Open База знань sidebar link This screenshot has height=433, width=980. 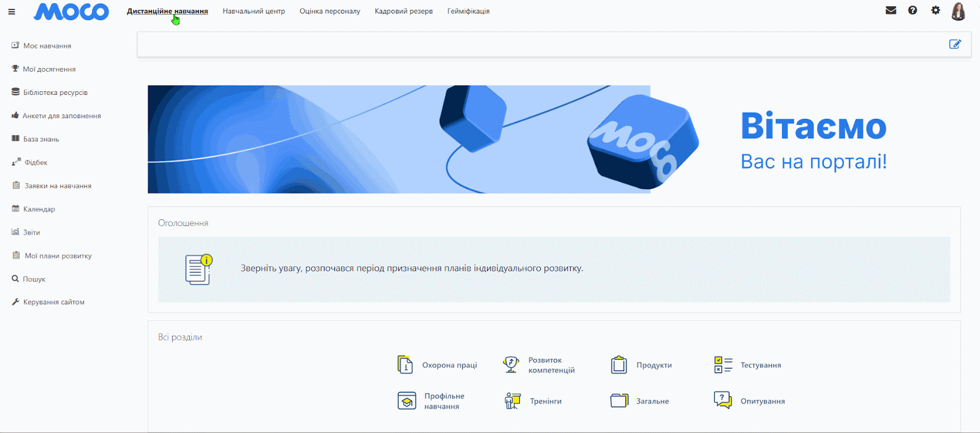41,139
